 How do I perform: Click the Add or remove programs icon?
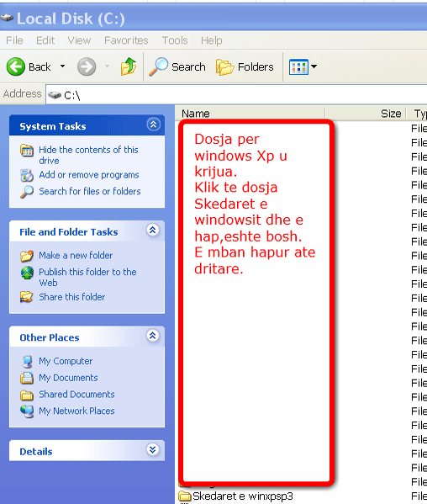click(x=27, y=175)
